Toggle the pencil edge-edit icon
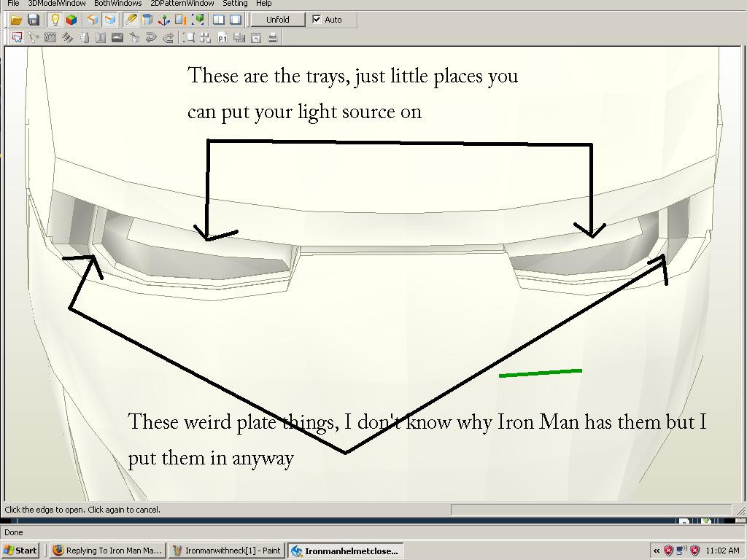Viewport: 747px width, 560px height. (x=131, y=20)
